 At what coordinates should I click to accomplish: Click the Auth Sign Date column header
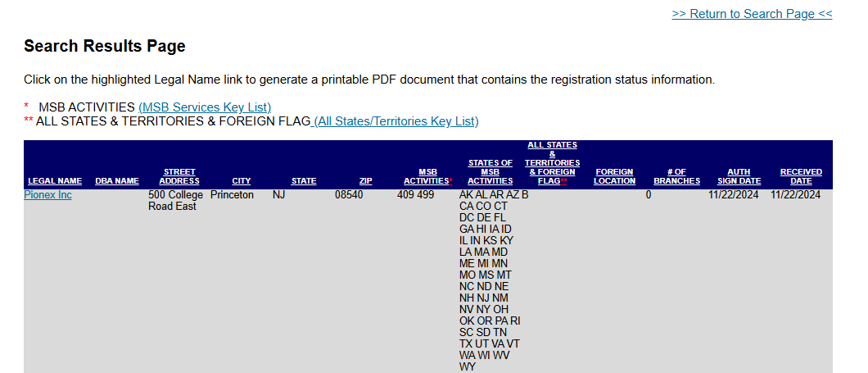[739, 176]
